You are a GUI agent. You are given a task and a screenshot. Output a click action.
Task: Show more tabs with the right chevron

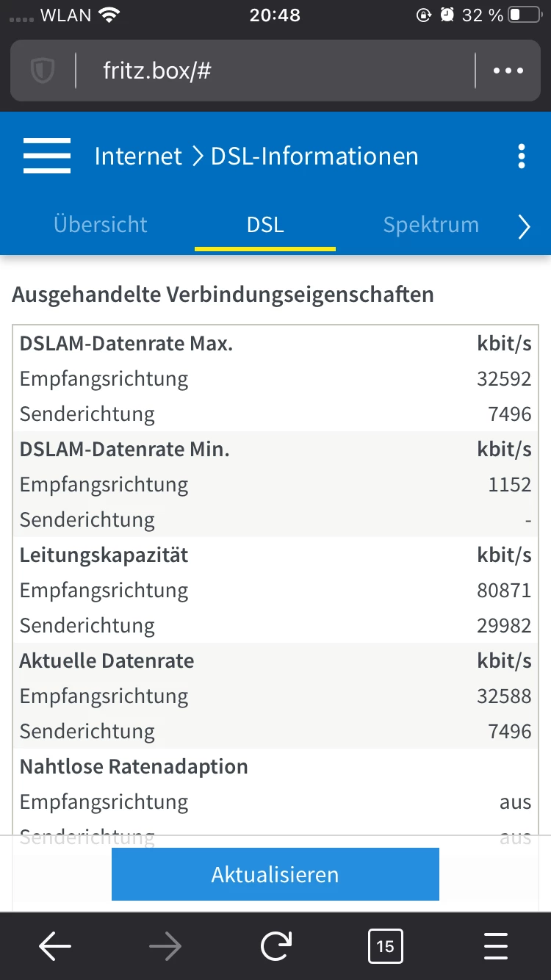point(524,227)
